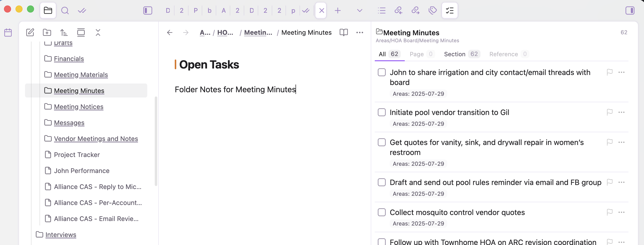Open Alliance CAS - Per-Account... note
The width and height of the screenshot is (644, 245).
click(x=98, y=203)
